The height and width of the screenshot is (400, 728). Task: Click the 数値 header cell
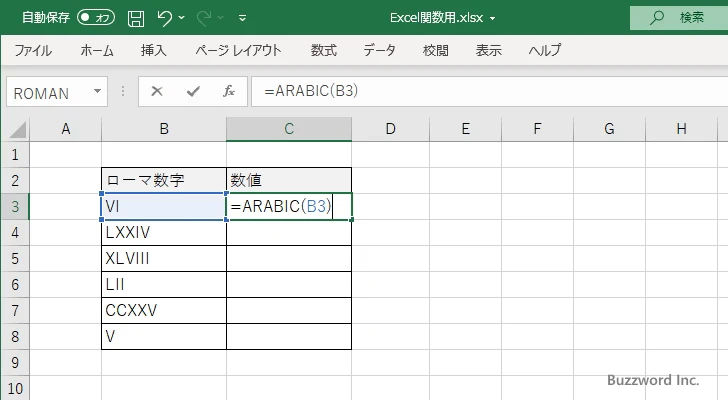click(x=289, y=181)
